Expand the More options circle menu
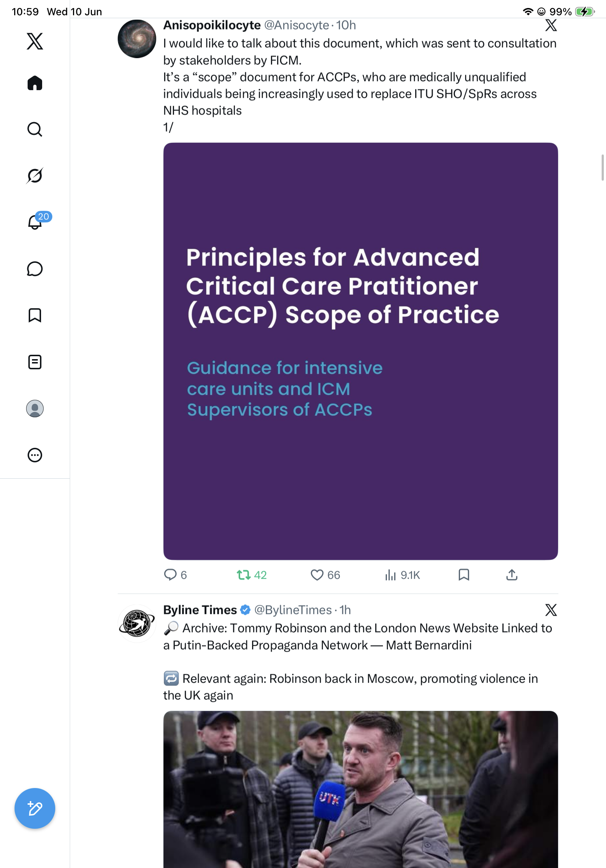The height and width of the screenshot is (868, 606). 35,455
